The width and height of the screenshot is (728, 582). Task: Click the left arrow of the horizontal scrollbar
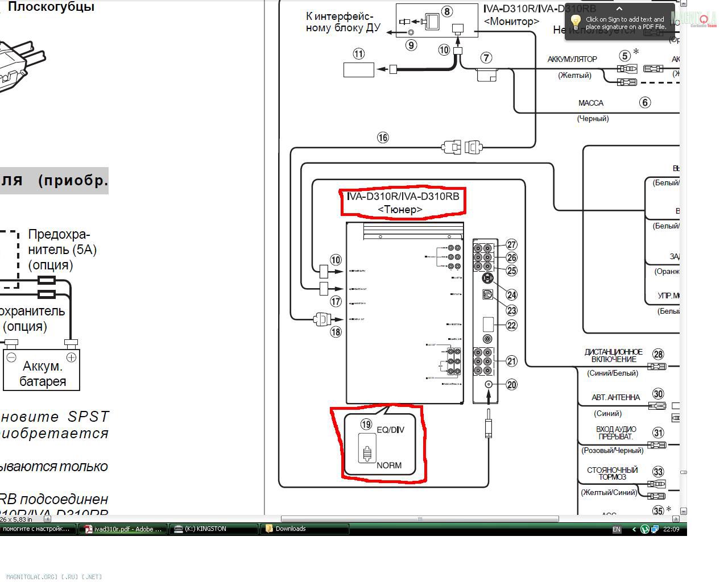(x=47, y=518)
